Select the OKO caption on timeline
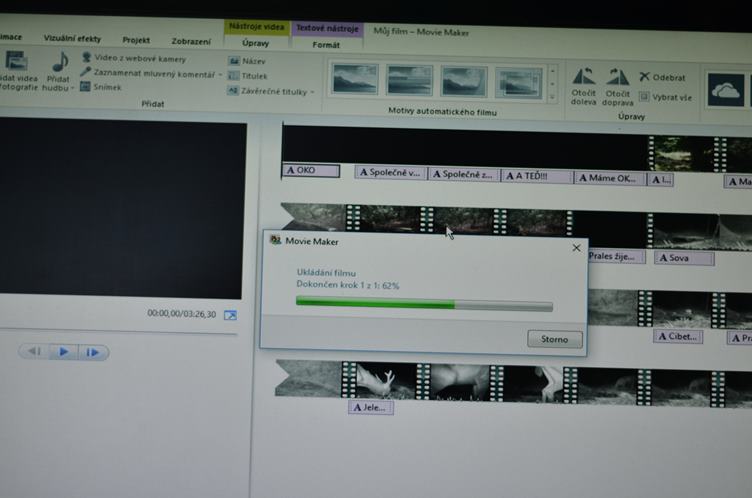The height and width of the screenshot is (498, 752). point(311,170)
